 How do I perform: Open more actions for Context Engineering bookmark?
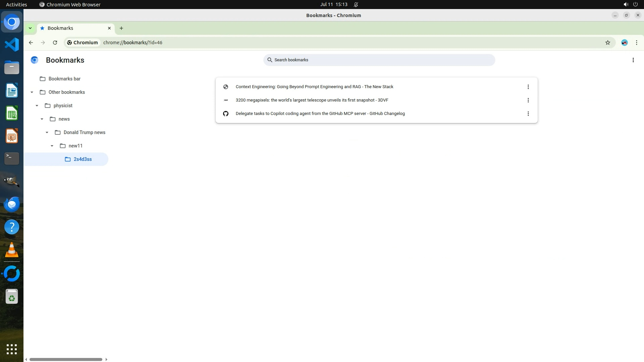tap(528, 87)
